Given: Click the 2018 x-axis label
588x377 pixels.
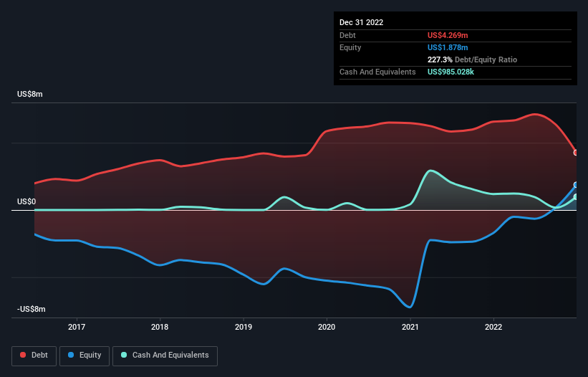Looking at the screenshot, I should [x=160, y=327].
